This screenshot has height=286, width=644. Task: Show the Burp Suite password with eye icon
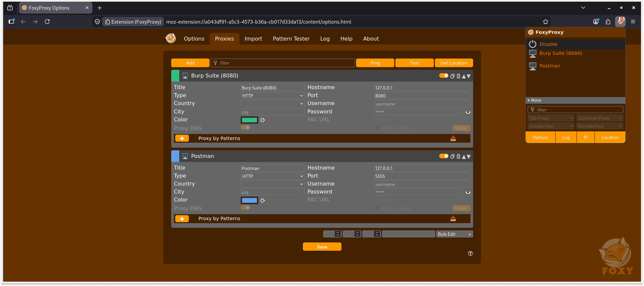(x=468, y=112)
